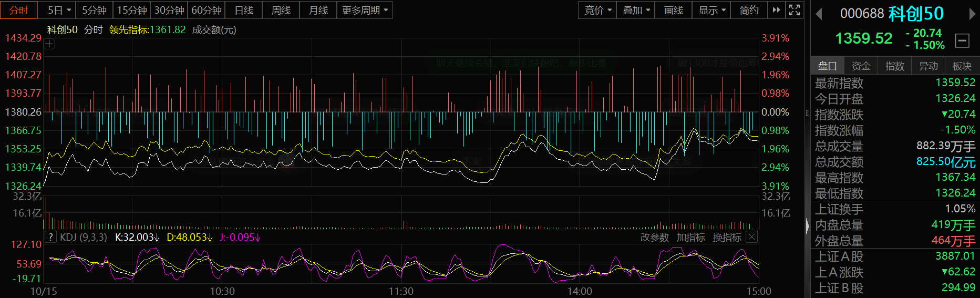Click the D:48.053 KDJ value

pos(189,237)
